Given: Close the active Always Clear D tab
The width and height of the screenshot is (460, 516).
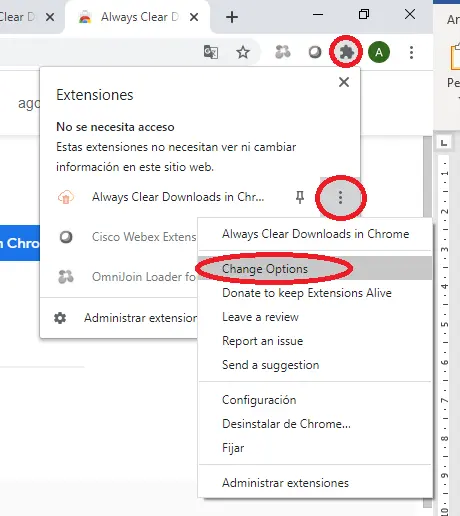Looking at the screenshot, I should click(x=194, y=17).
